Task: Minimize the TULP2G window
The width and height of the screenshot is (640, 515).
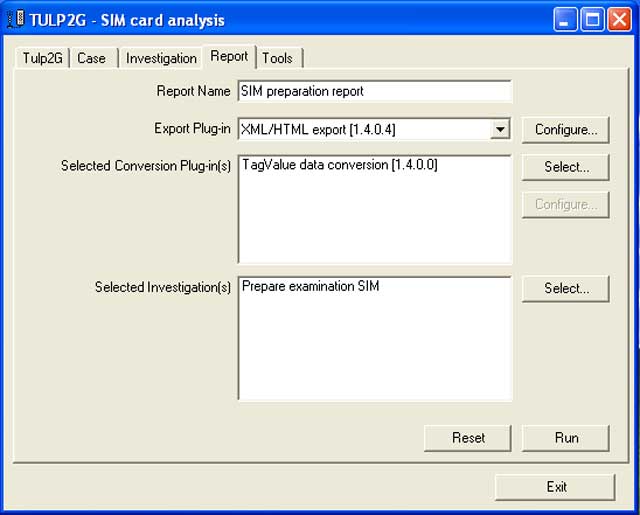Action: pyautogui.click(x=567, y=20)
